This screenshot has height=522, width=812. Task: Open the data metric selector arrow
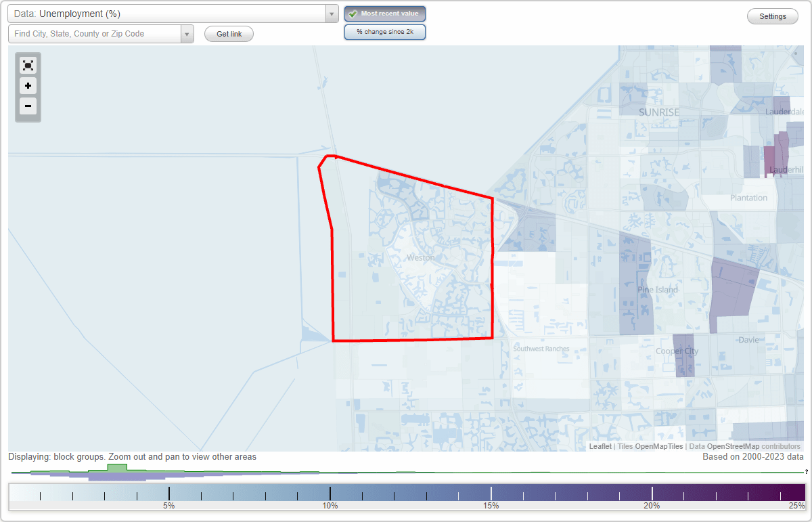(331, 13)
